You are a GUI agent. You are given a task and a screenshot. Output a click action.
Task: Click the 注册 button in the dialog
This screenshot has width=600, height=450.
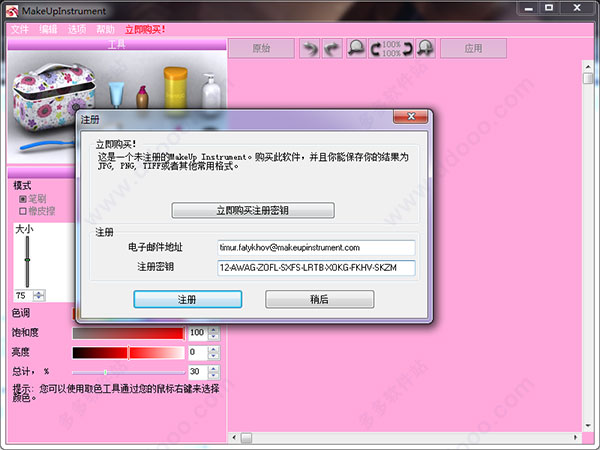click(x=188, y=299)
